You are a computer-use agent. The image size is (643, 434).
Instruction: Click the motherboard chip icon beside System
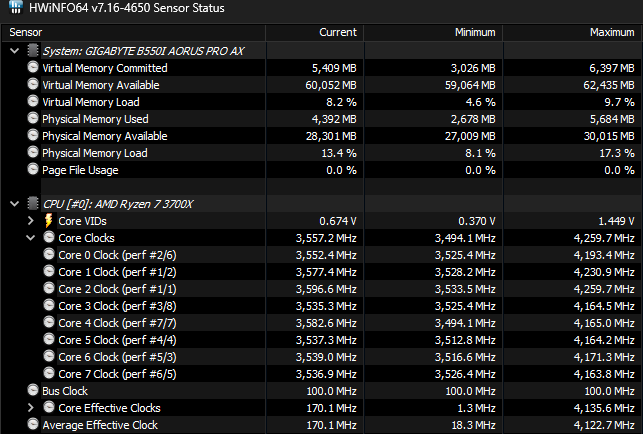coord(33,50)
